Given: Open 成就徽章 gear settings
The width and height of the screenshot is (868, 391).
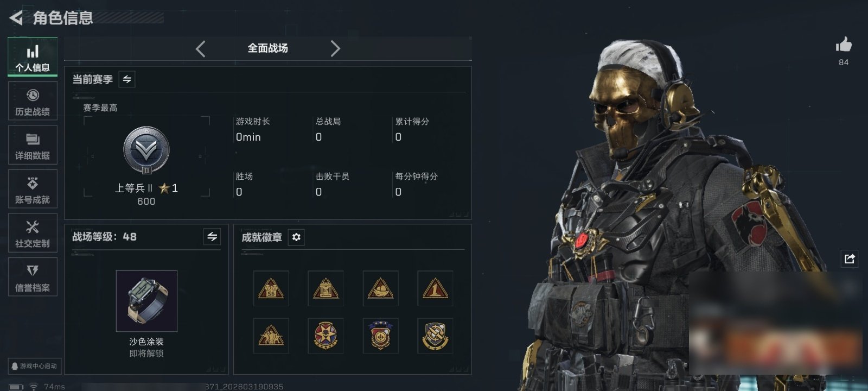Looking at the screenshot, I should pos(296,237).
